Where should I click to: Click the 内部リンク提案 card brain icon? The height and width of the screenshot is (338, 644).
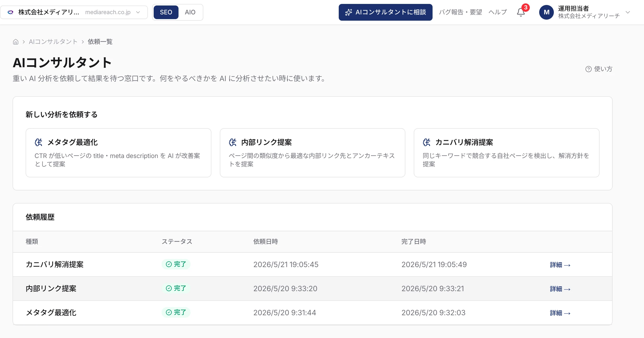(233, 142)
